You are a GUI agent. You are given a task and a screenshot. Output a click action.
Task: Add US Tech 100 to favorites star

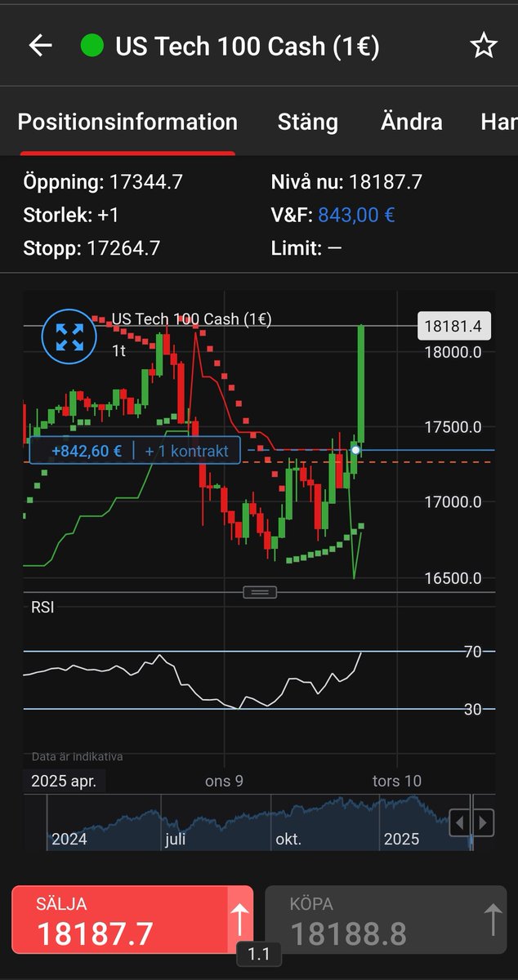coord(484,47)
